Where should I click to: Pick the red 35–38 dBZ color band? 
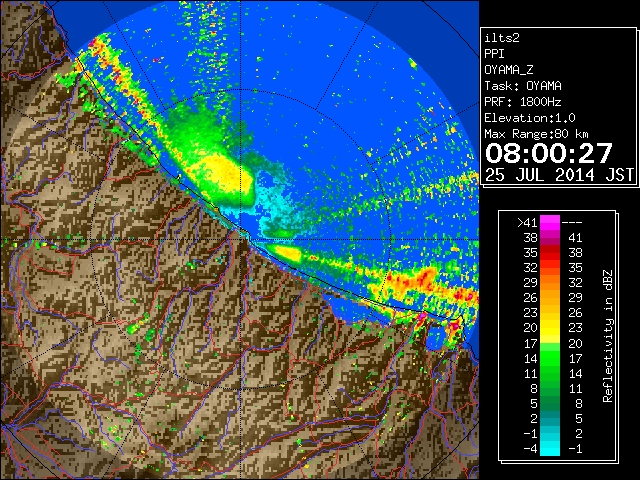pos(549,253)
